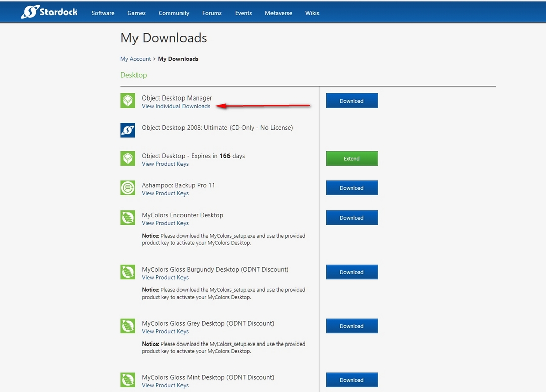
Task: Click the Ashampoo Backup Pro 11 icon
Action: click(x=128, y=188)
